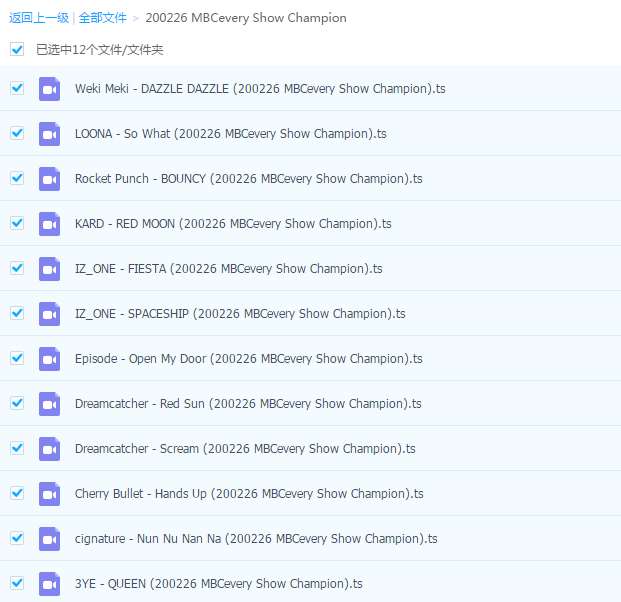Click video icon for cignature Nun Nu Nan Na
The height and width of the screenshot is (602, 621).
tap(50, 539)
